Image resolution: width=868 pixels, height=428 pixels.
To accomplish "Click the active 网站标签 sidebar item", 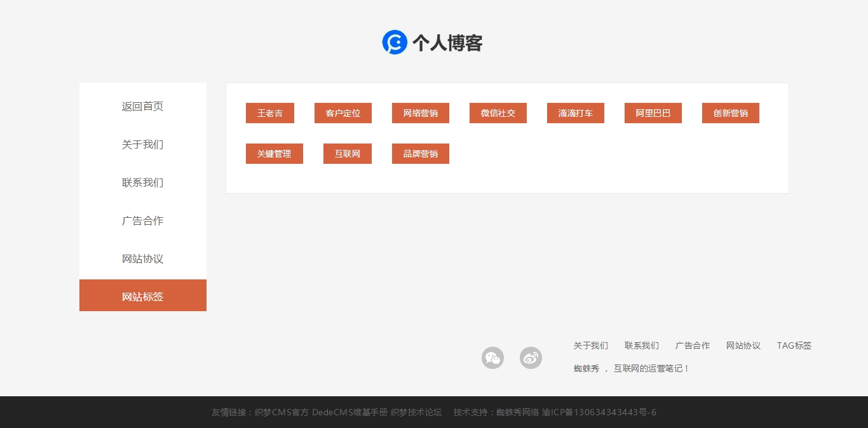I will (142, 296).
